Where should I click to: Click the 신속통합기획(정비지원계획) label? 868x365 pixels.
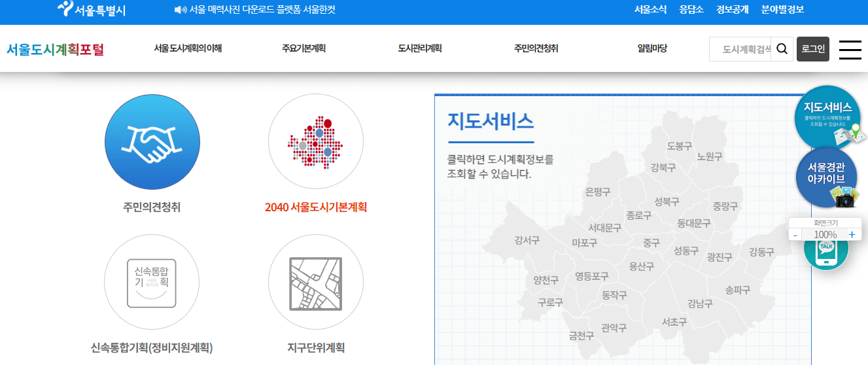click(152, 347)
